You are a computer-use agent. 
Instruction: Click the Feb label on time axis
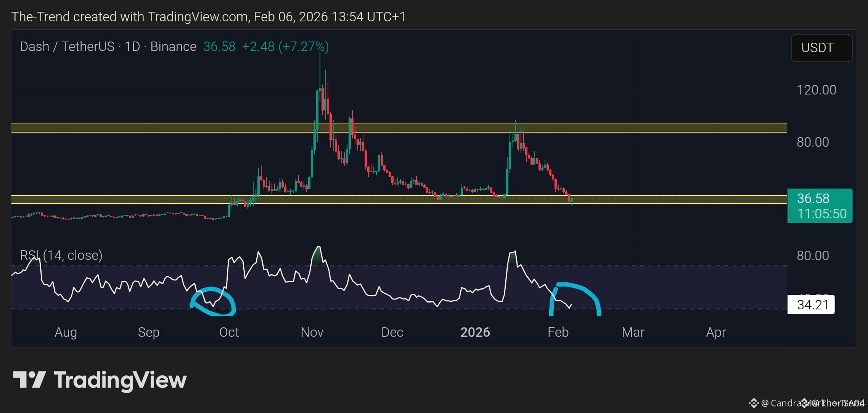coord(558,332)
